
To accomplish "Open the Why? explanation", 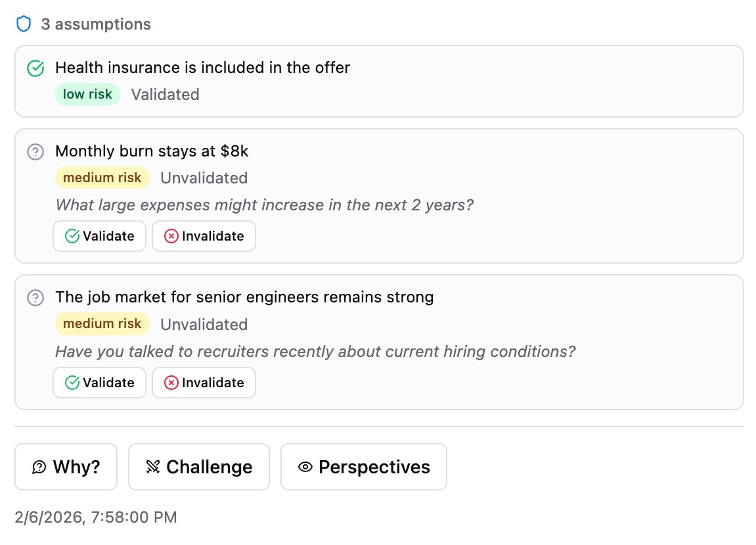I will tap(66, 467).
